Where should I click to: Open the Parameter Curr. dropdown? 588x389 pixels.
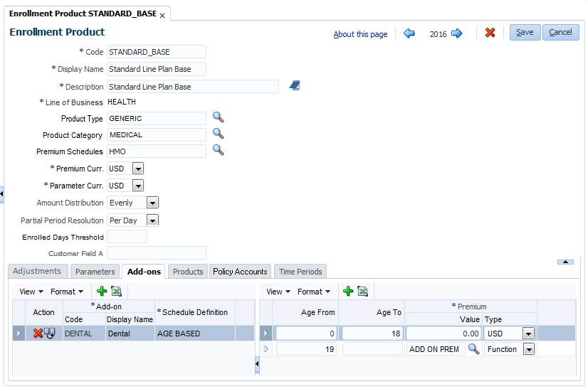click(138, 186)
